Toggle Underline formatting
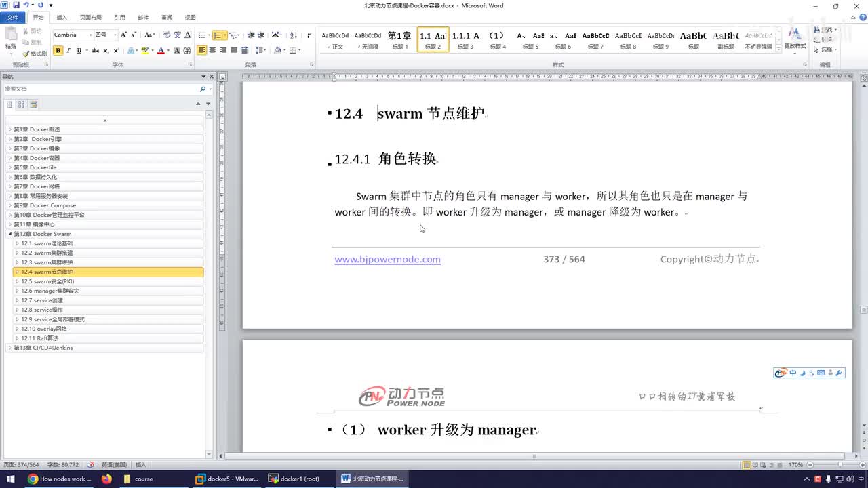 79,51
